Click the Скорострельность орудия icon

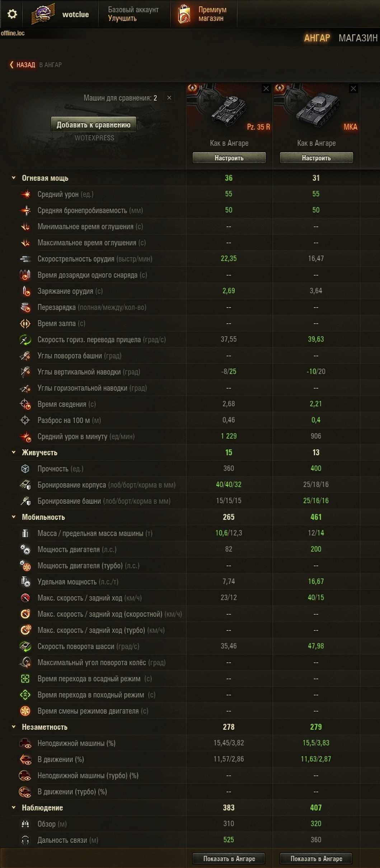(25, 259)
